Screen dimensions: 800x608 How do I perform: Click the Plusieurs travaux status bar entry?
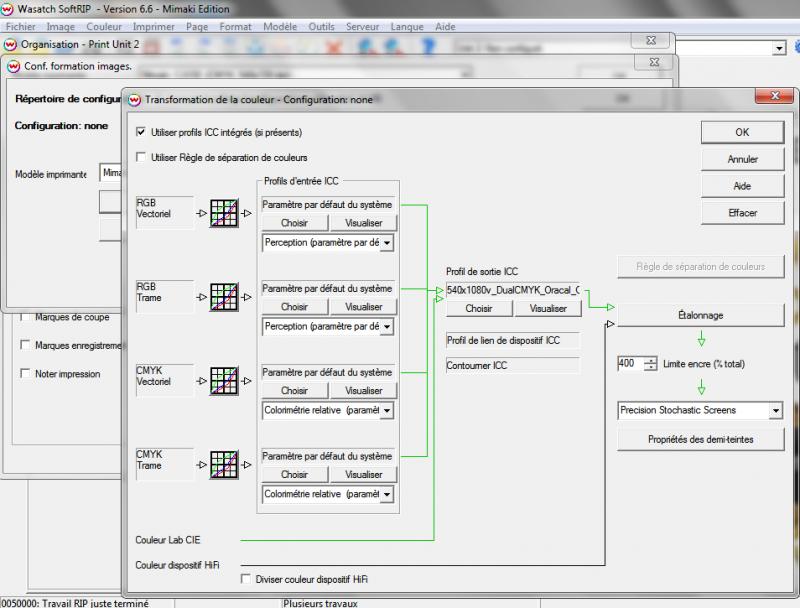(320, 603)
